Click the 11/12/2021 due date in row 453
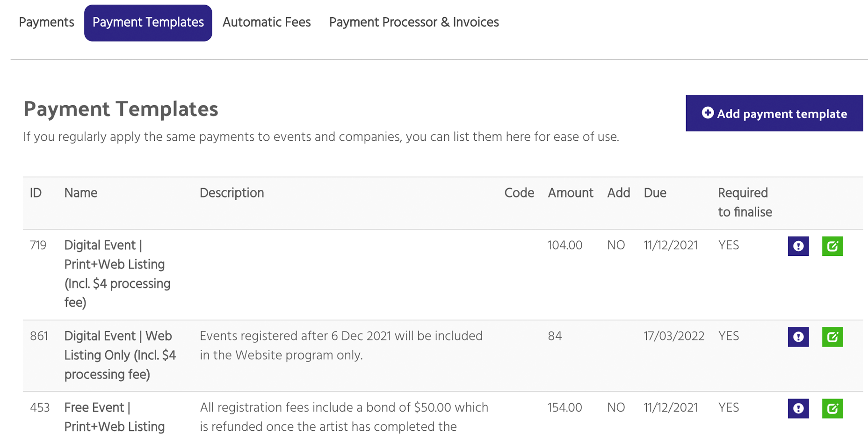Image resolution: width=868 pixels, height=434 pixels. [x=671, y=408]
